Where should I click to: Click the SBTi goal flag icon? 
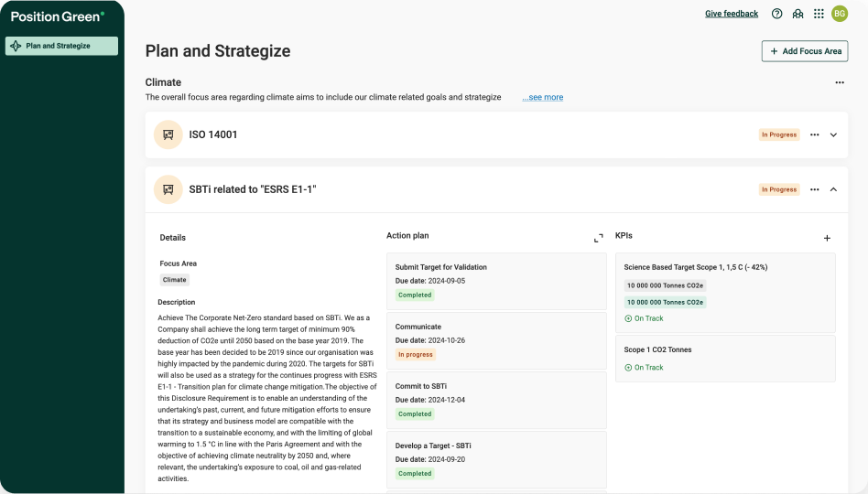coord(168,189)
